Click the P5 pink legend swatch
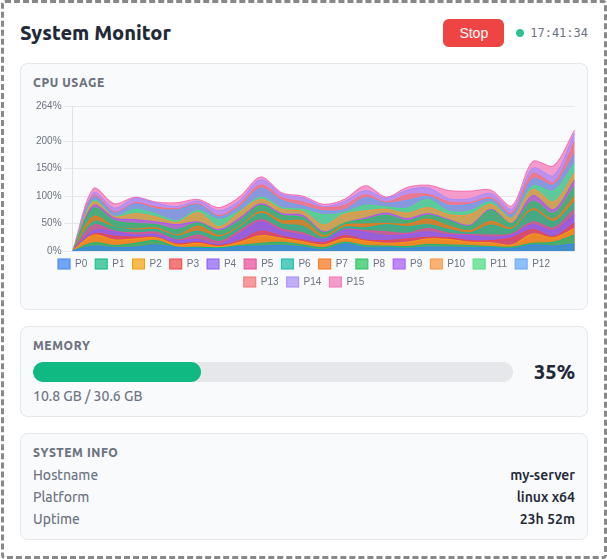 (x=251, y=263)
